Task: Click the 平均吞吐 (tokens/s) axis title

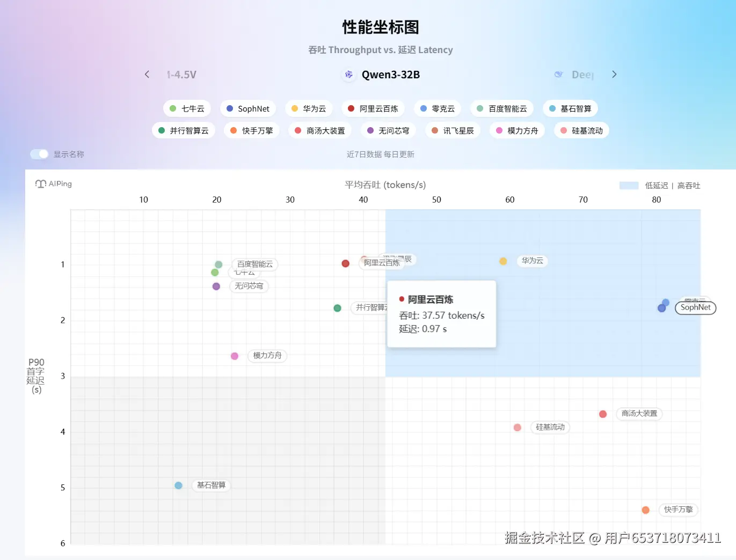Action: point(385,185)
